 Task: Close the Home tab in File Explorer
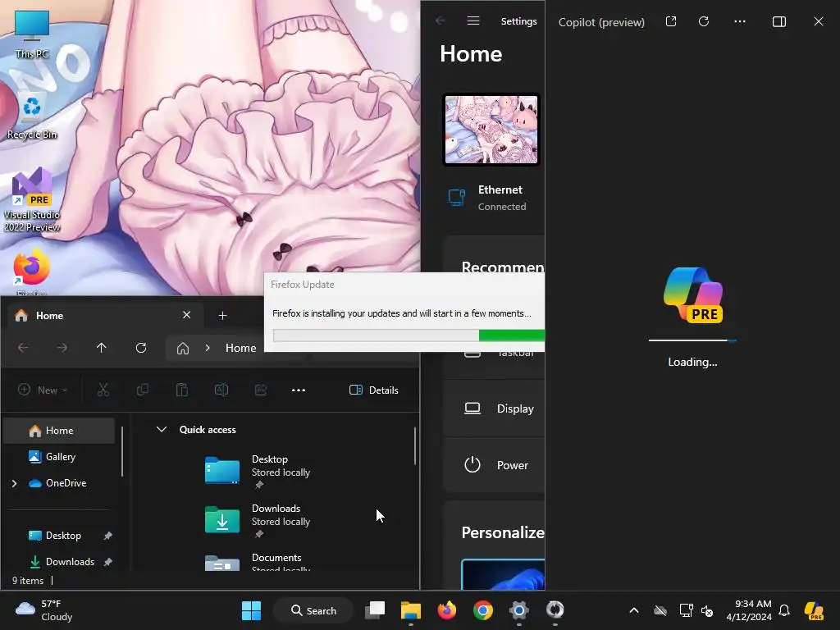(x=186, y=315)
